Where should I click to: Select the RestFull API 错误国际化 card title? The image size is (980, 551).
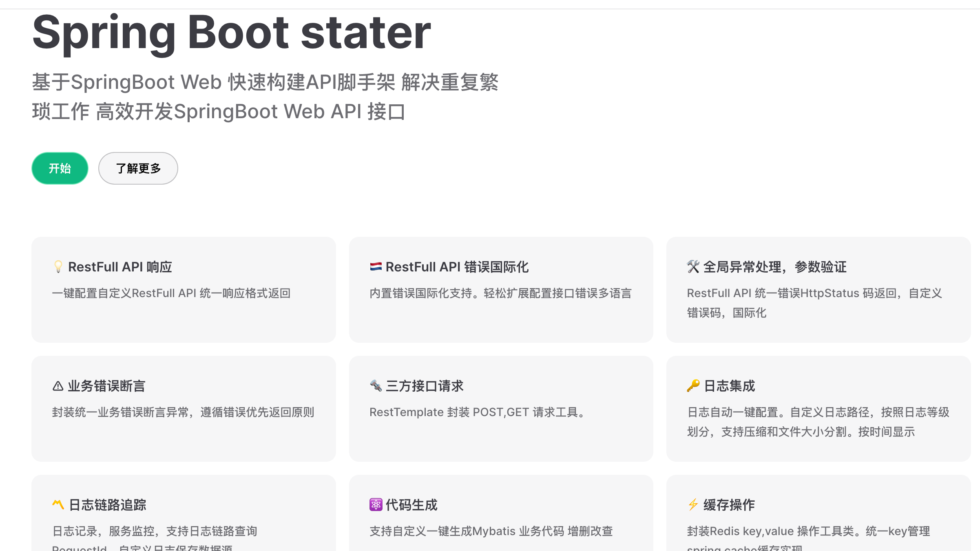457,267
